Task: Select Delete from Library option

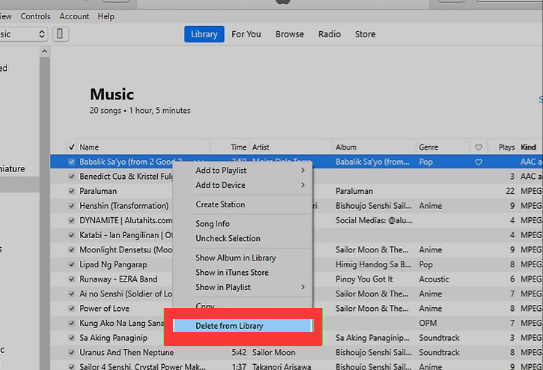Action: tap(243, 326)
